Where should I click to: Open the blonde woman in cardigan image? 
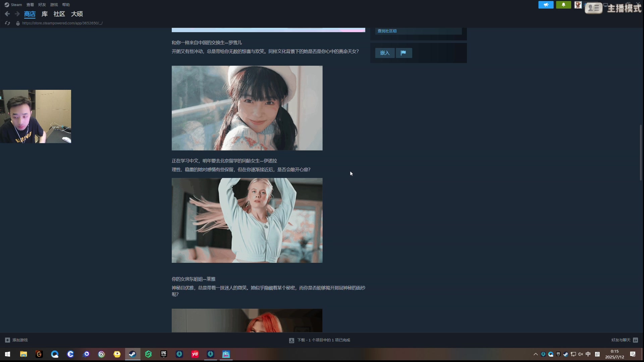[x=247, y=220]
